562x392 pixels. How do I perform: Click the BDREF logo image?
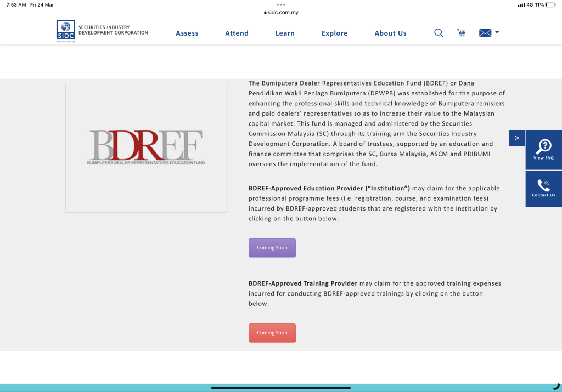146,147
